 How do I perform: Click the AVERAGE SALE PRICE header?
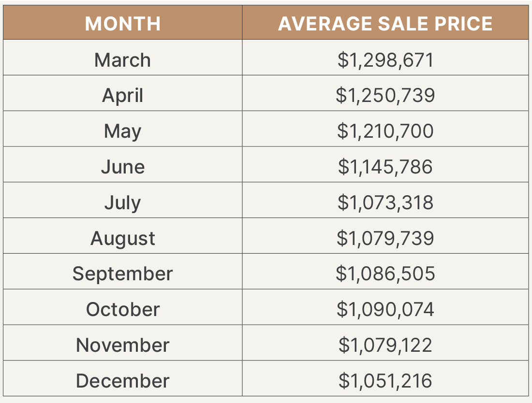coord(385,24)
